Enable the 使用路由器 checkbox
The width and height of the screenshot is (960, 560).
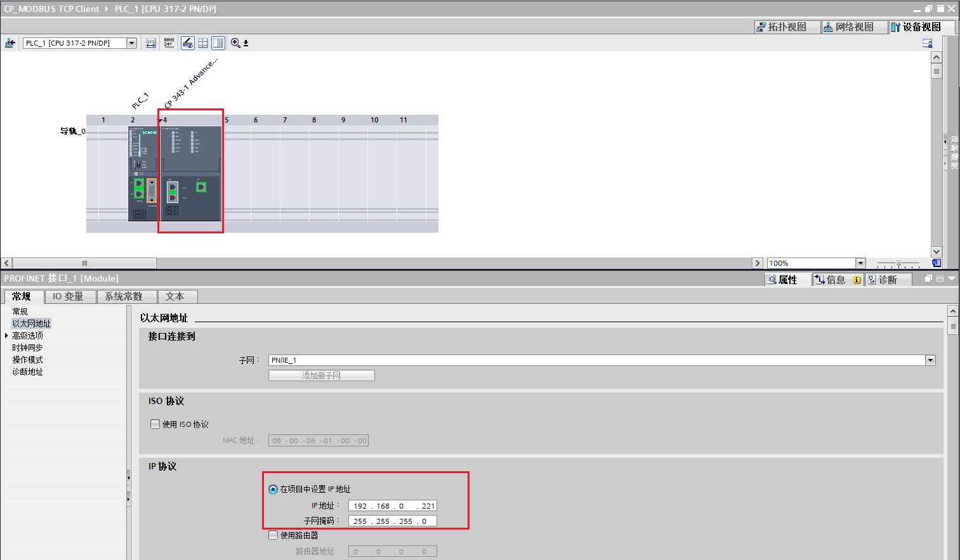273,535
